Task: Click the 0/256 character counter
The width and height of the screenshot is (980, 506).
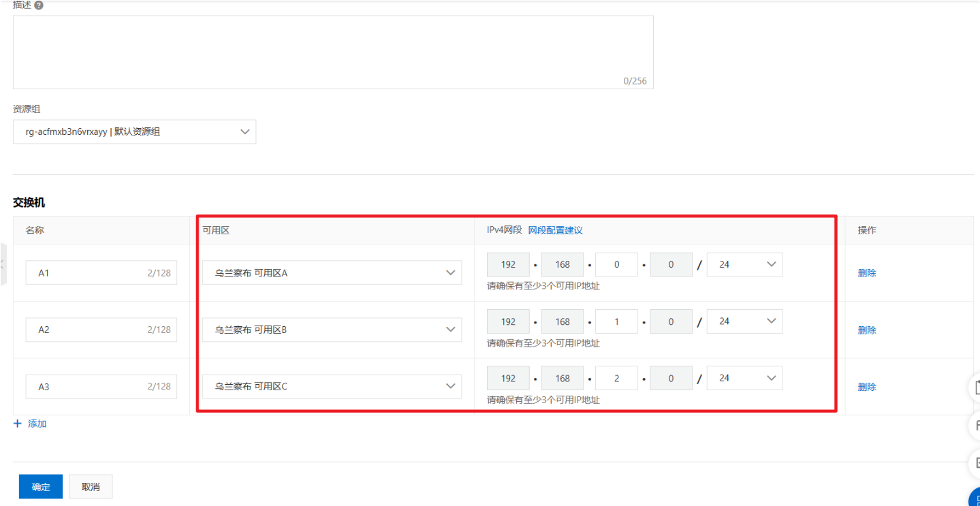Action: pos(635,81)
